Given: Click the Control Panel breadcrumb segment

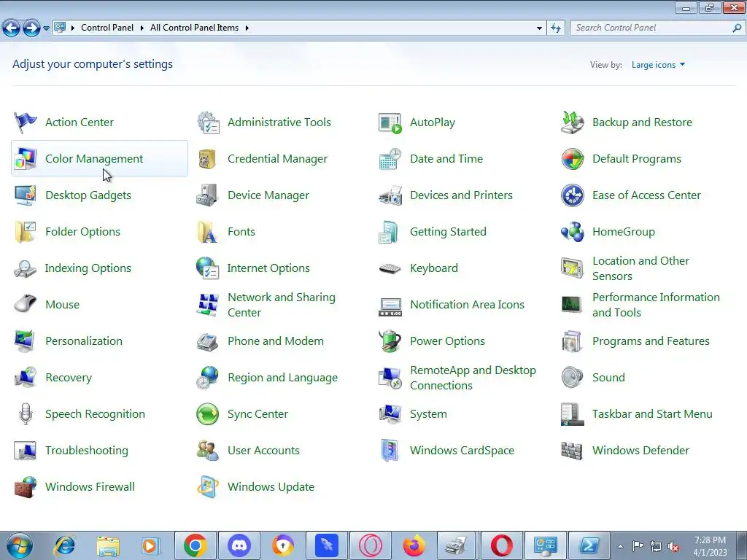Looking at the screenshot, I should [x=107, y=28].
